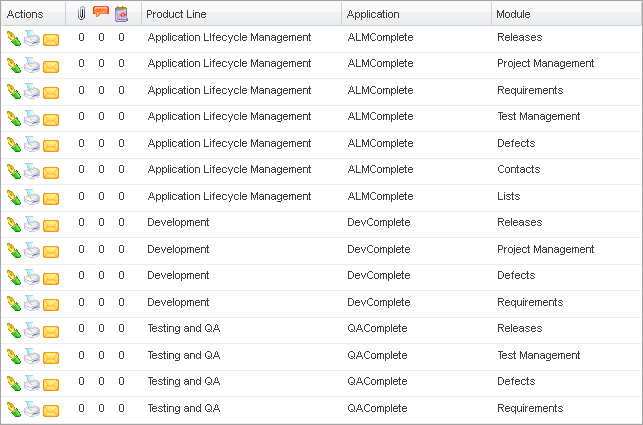Print the DevComplete Releases row

(32, 224)
